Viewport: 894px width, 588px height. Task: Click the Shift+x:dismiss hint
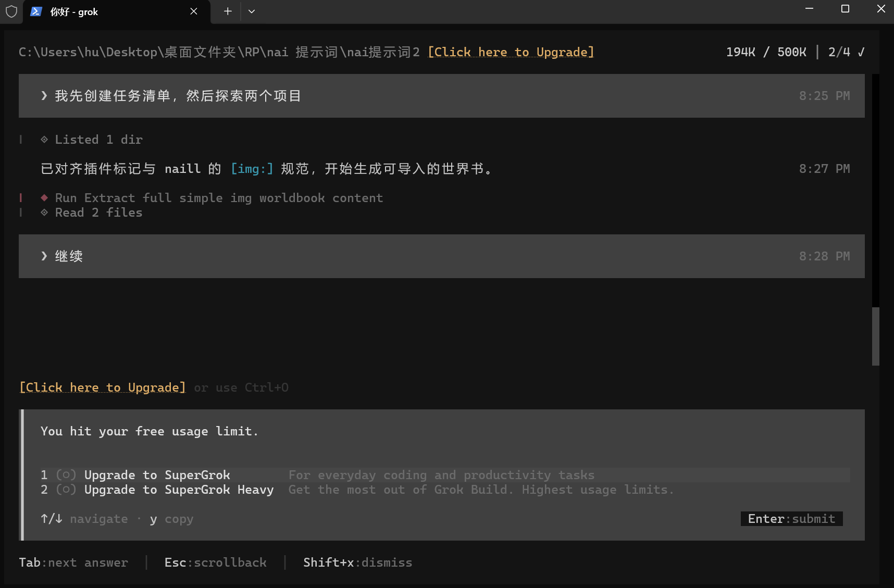tap(358, 562)
